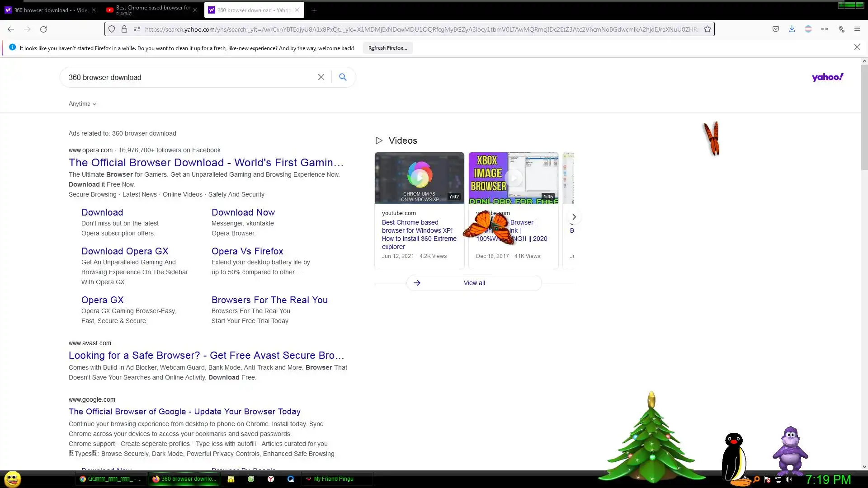Image resolution: width=868 pixels, height=488 pixels.
Task: Play the Chromium 78 on Windows XP video
Action: tap(419, 178)
